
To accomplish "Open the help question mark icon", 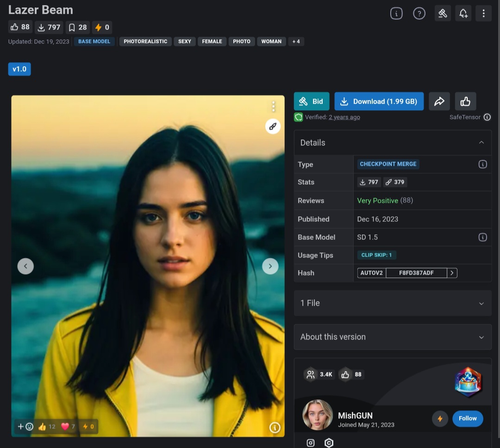I will click(x=419, y=13).
